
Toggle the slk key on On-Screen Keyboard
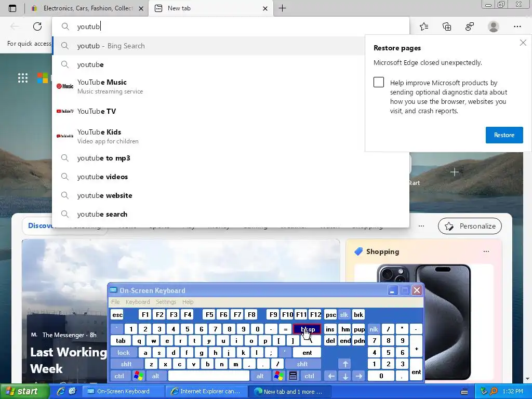point(344,315)
